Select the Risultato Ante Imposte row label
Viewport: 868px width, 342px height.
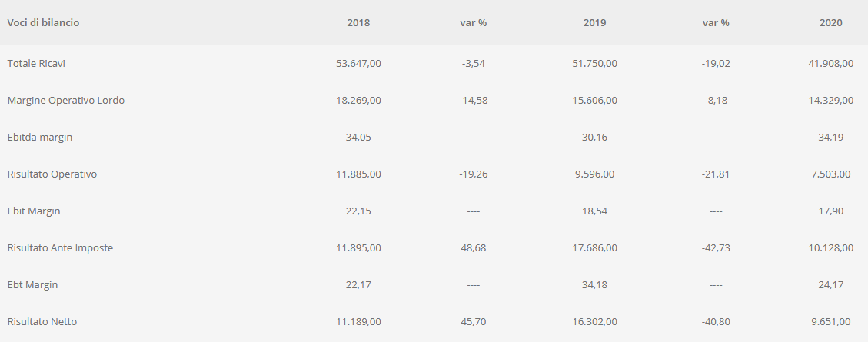(60, 248)
